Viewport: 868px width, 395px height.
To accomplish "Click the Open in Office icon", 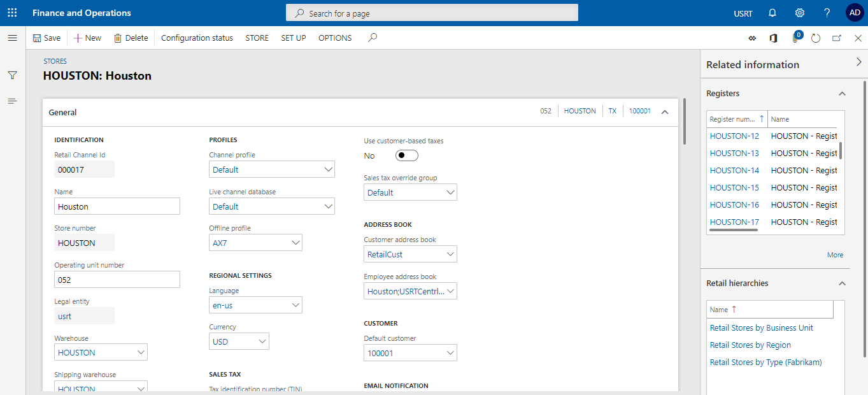I will point(773,38).
